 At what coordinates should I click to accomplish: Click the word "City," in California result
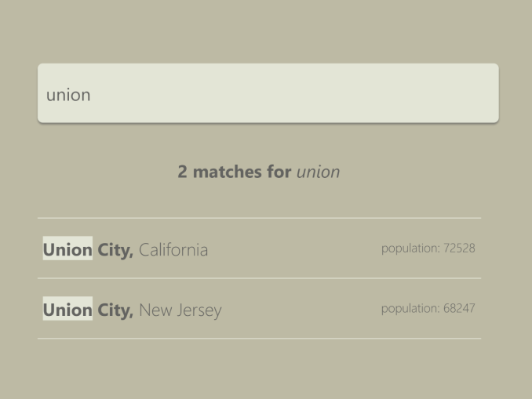[115, 250]
